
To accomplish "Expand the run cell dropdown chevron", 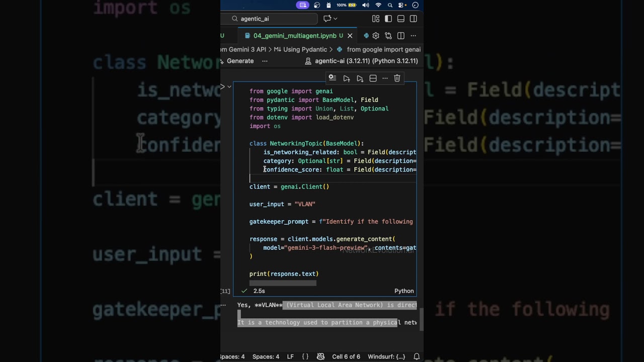I will pyautogui.click(x=229, y=86).
